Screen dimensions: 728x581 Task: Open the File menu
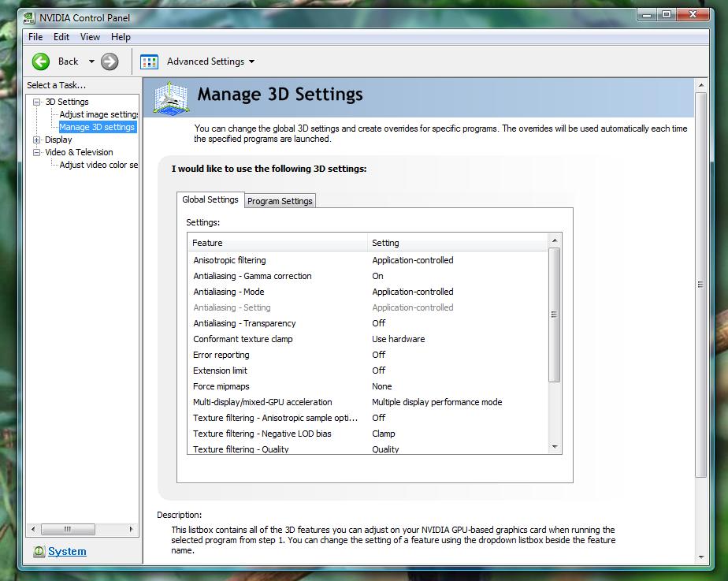35,37
